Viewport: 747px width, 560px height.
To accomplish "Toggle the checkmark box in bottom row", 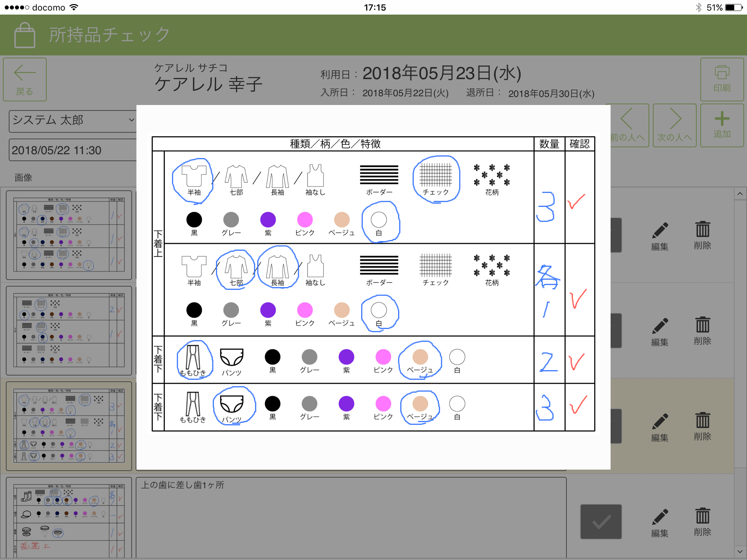I will (601, 522).
